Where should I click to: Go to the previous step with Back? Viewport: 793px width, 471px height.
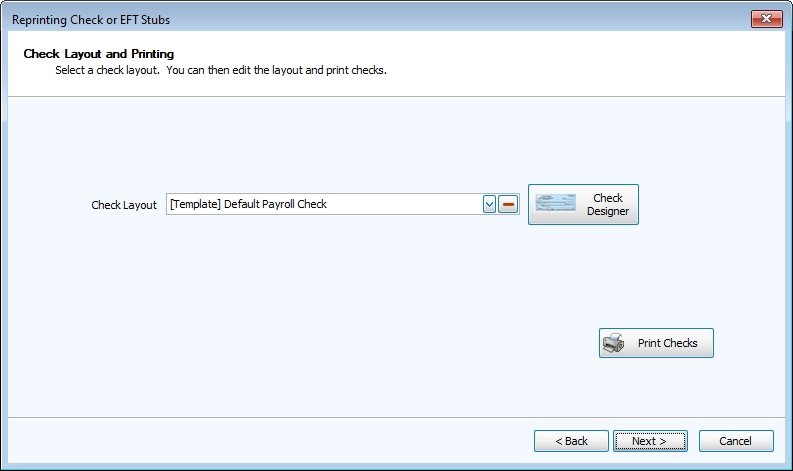pos(571,441)
